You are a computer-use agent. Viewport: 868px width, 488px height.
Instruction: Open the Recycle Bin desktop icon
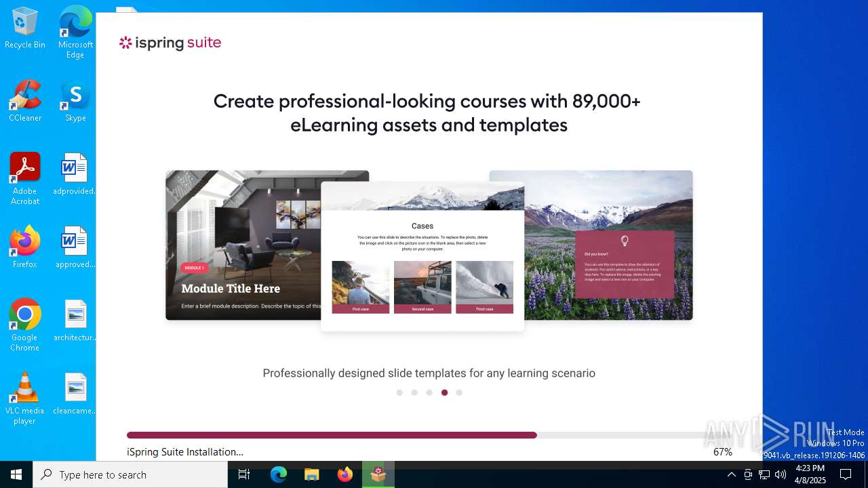[x=25, y=28]
